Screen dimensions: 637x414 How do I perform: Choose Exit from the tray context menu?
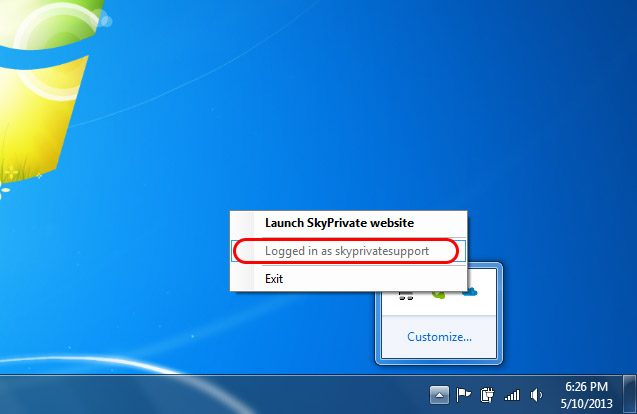point(274,279)
